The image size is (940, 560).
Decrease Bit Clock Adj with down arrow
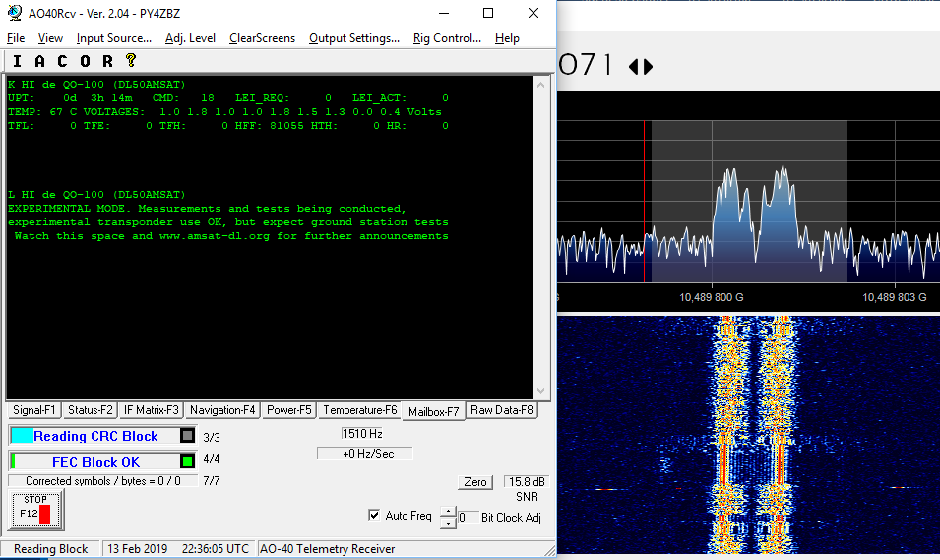coord(448,523)
